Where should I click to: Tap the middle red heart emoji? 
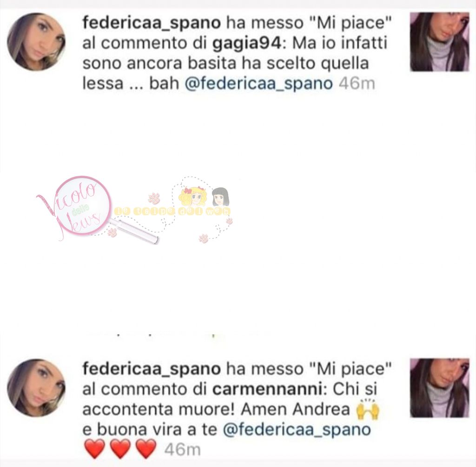120,449
